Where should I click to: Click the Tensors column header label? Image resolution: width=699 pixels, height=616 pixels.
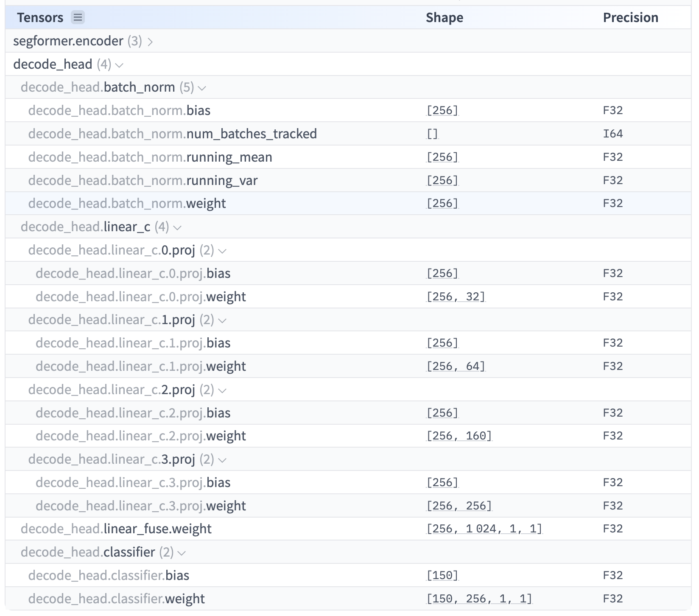pos(40,18)
